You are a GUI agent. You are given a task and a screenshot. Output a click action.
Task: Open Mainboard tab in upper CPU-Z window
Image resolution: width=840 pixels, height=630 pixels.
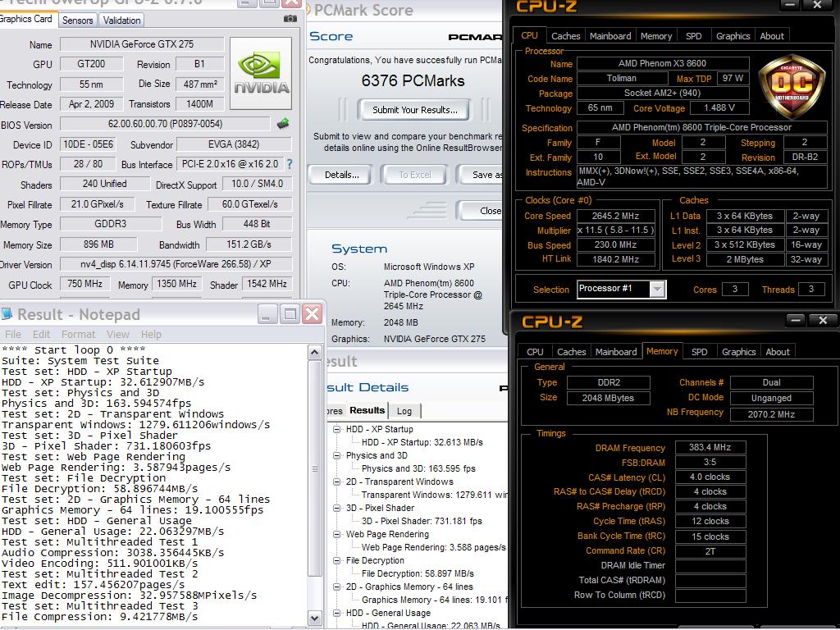(x=610, y=36)
